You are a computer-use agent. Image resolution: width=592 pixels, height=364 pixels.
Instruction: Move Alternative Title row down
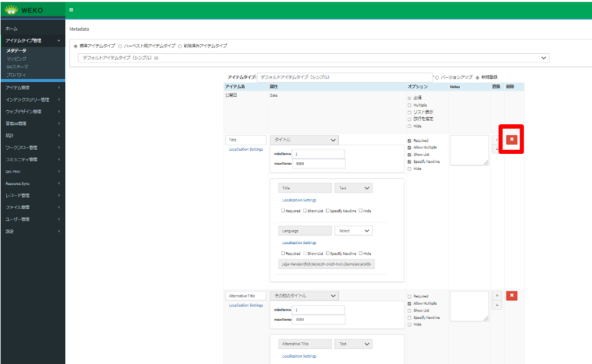(x=496, y=305)
